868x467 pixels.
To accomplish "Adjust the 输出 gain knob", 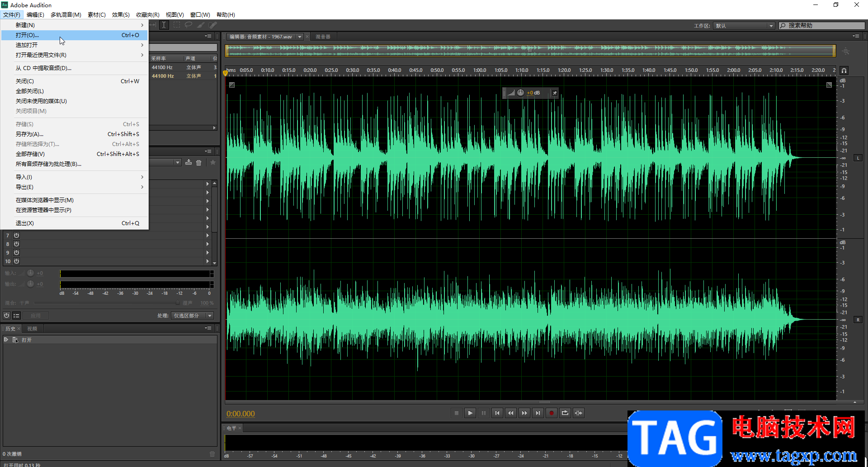I will coord(30,284).
